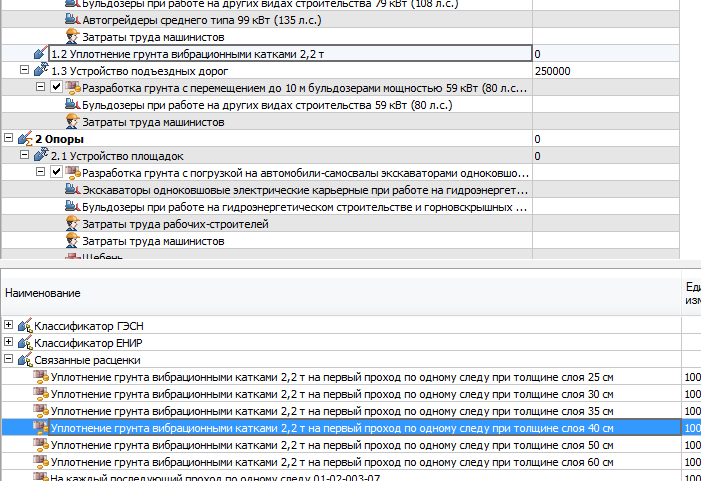Collapse 1.3 Устройство подъездных дорог
The height and width of the screenshot is (481, 701).
[25, 70]
